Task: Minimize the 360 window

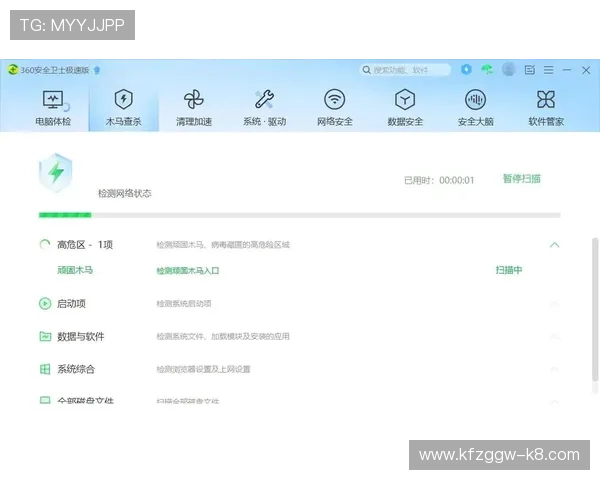Action: point(567,70)
